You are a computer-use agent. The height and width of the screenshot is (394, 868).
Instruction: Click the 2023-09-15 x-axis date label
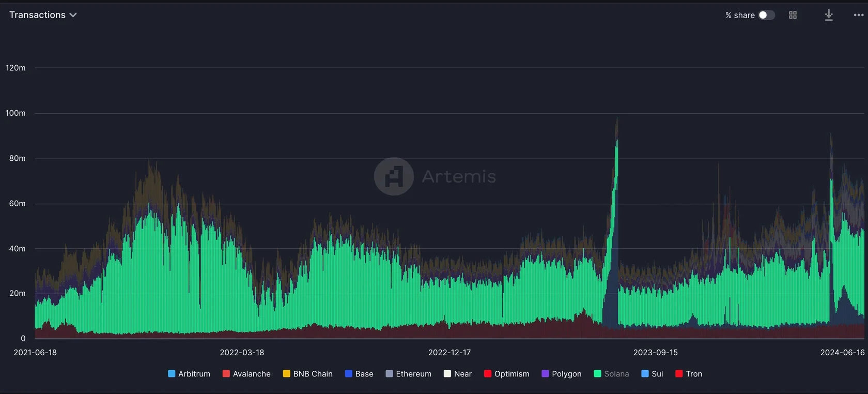pos(656,353)
